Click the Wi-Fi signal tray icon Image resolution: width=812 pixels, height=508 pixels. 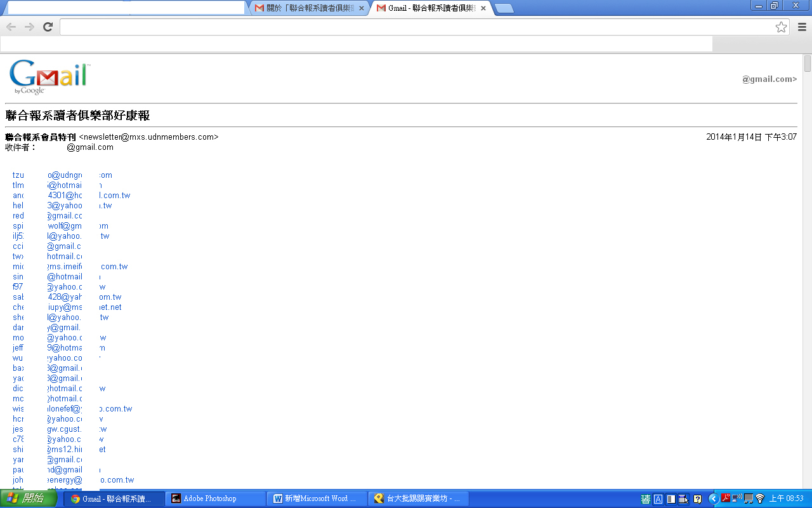click(x=760, y=498)
